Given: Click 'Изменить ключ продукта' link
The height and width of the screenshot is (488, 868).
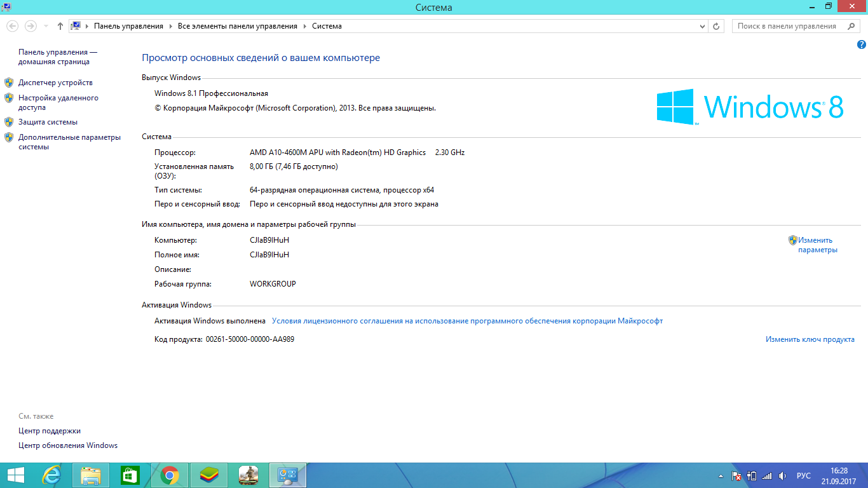Looking at the screenshot, I should click(x=810, y=339).
